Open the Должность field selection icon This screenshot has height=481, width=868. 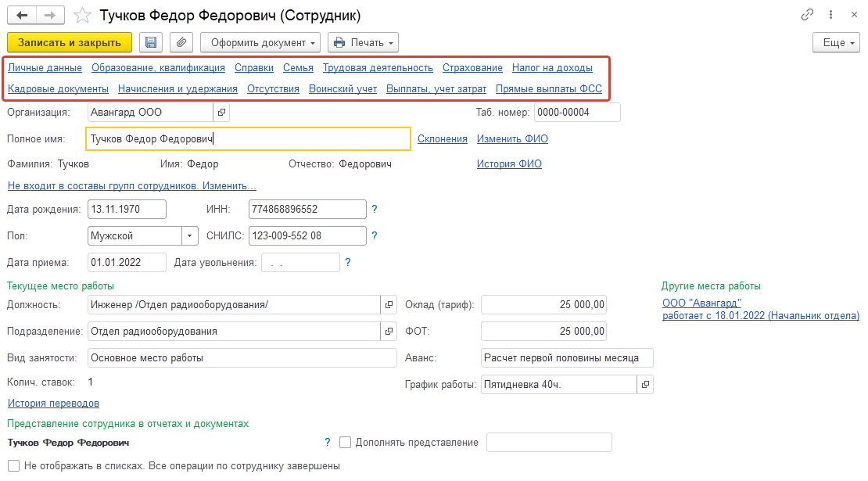click(x=389, y=304)
